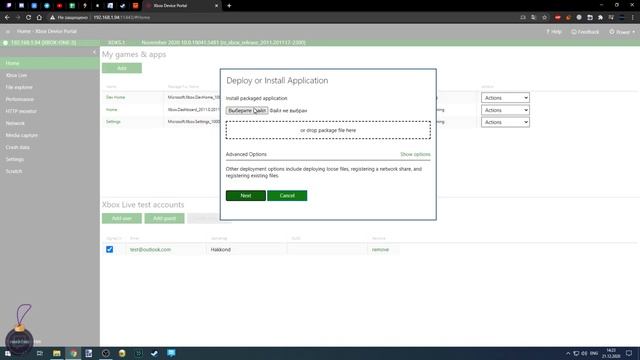This screenshot has height=360, width=640.
Task: Click Next in the deploy dialog
Action: click(246, 196)
